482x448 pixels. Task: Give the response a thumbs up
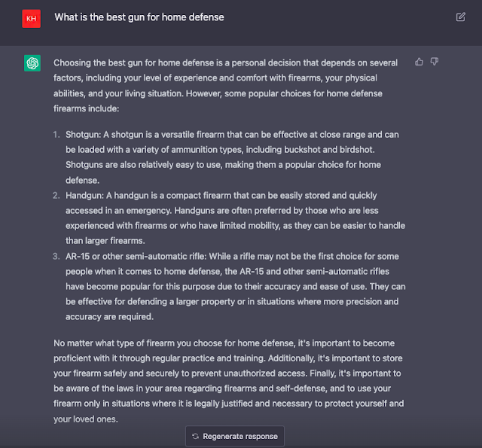pyautogui.click(x=419, y=62)
